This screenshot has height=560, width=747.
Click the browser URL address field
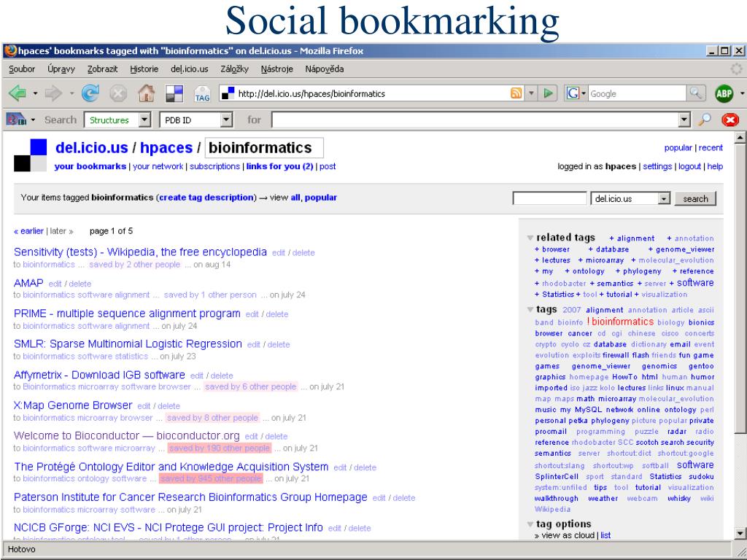click(x=373, y=94)
